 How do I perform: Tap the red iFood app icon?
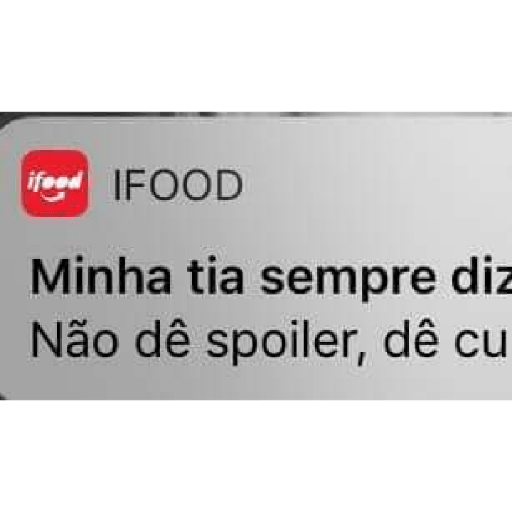point(55,183)
